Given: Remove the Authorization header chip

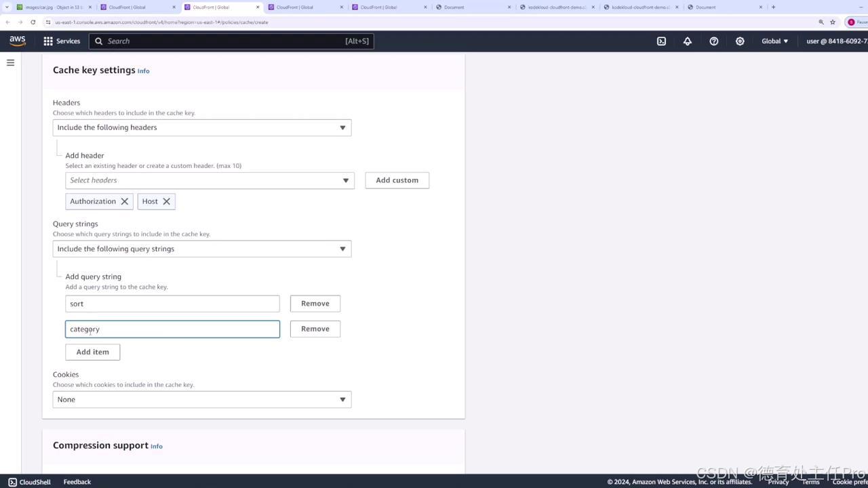Looking at the screenshot, I should coord(125,201).
